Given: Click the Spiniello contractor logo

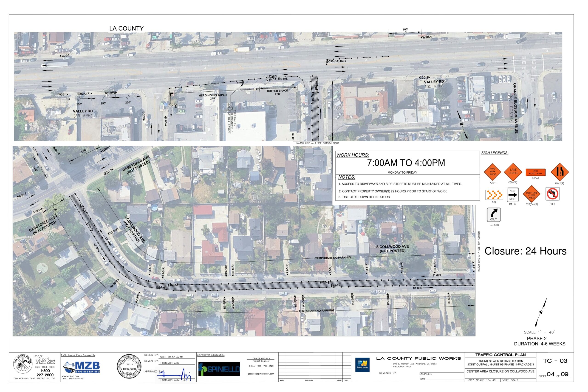Looking at the screenshot, I should coord(219,369).
